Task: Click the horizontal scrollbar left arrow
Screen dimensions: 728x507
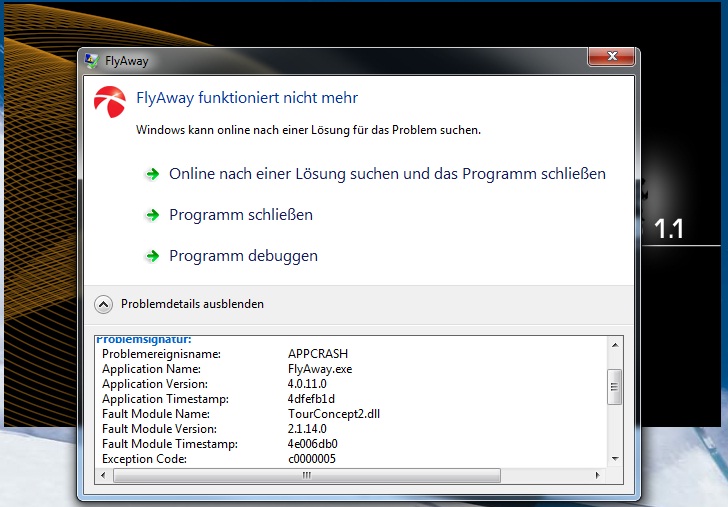Action: pyautogui.click(x=103, y=475)
